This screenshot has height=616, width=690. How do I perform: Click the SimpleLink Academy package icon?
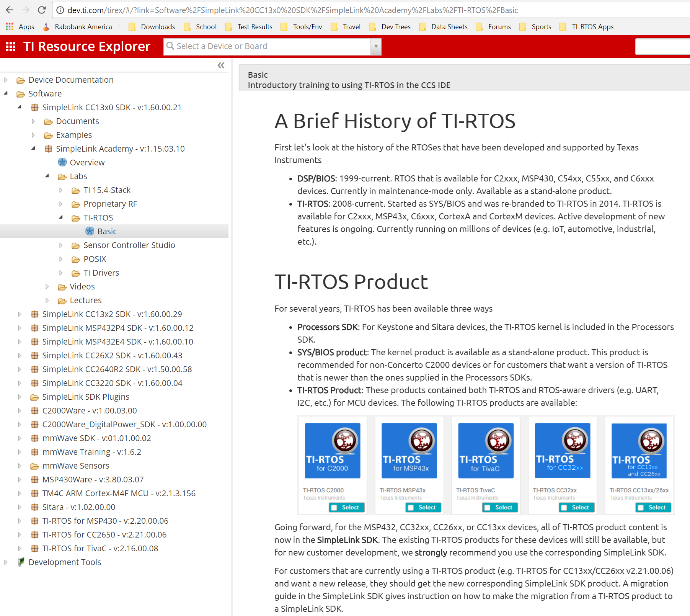[48, 149]
